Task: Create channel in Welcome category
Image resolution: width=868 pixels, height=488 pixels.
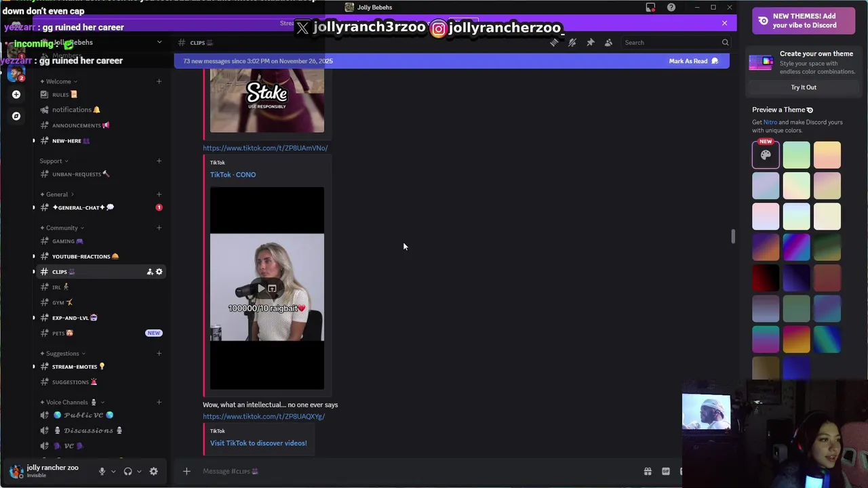Action: click(159, 81)
